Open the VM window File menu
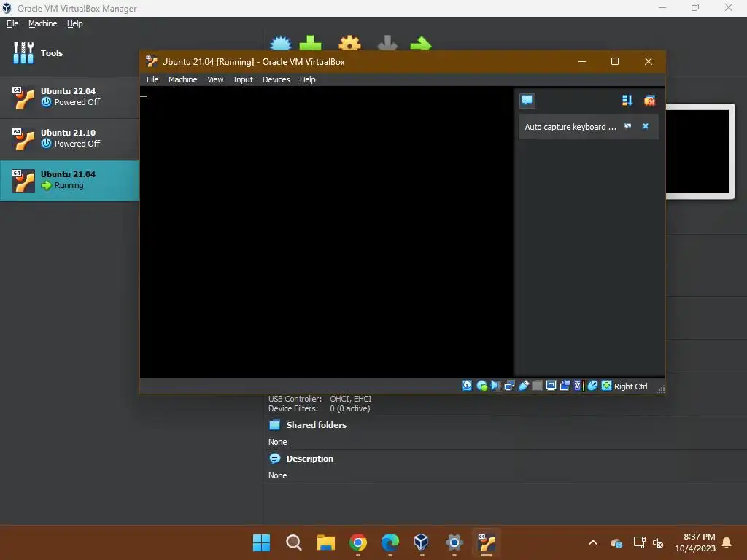747x560 pixels. pos(152,79)
